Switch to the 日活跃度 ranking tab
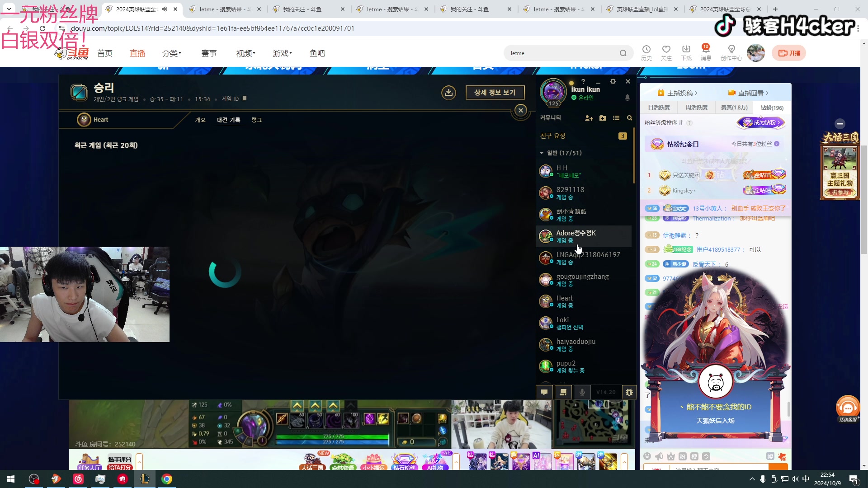868x488 pixels. 659,108
